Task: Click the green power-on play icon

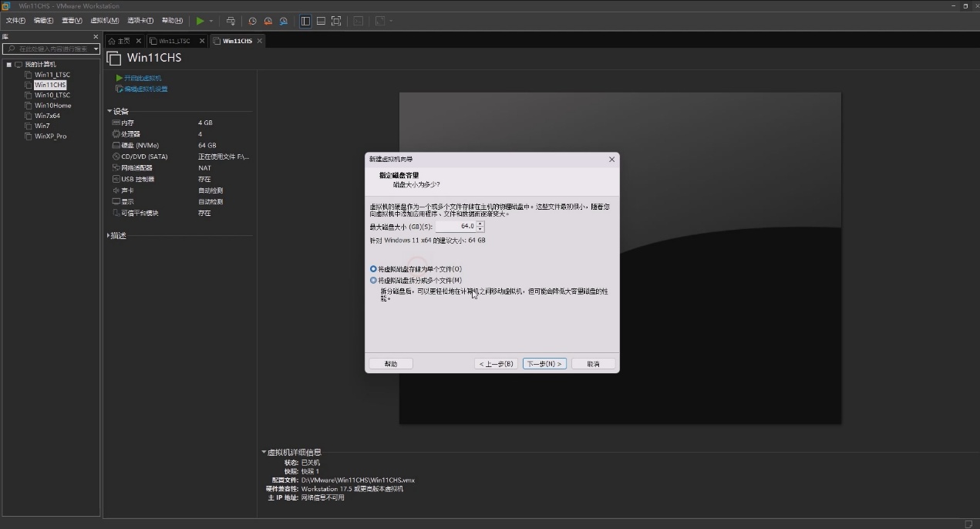Action: pos(200,21)
